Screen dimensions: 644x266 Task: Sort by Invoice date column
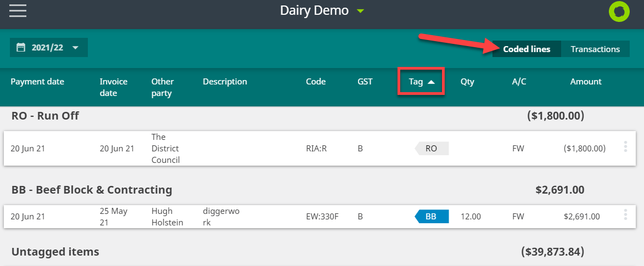(x=114, y=87)
